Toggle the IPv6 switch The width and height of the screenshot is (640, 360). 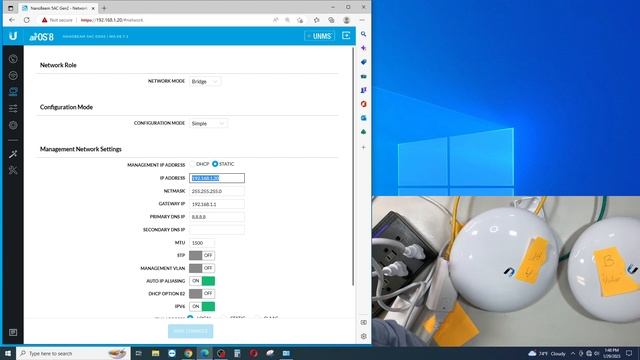pos(202,306)
